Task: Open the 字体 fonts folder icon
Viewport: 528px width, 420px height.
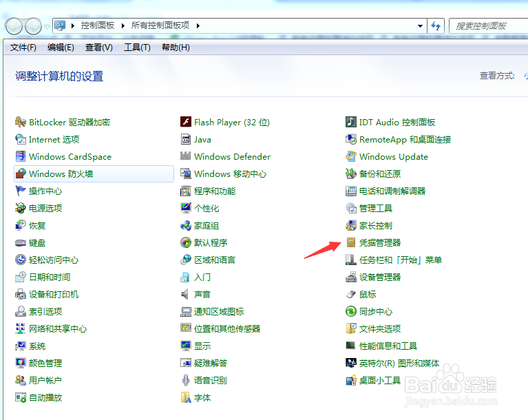Action: click(186, 397)
